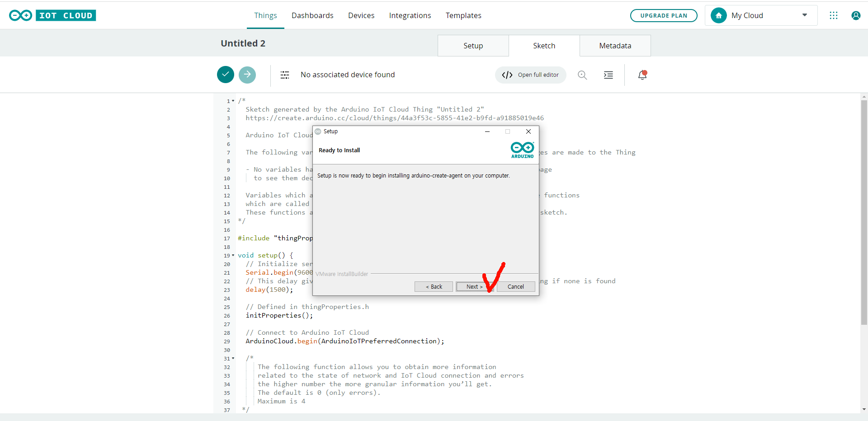Cancel the Setup installation
This screenshot has width=868, height=421.
[516, 287]
